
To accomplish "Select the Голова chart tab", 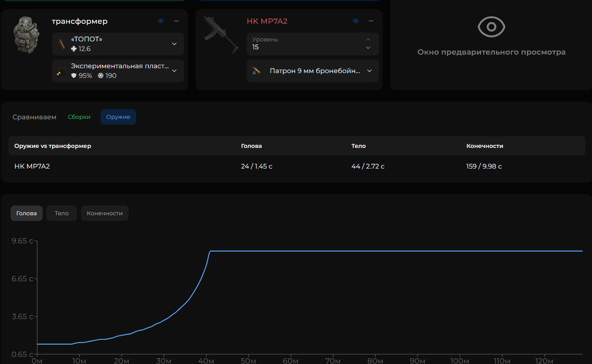I will [x=26, y=213].
